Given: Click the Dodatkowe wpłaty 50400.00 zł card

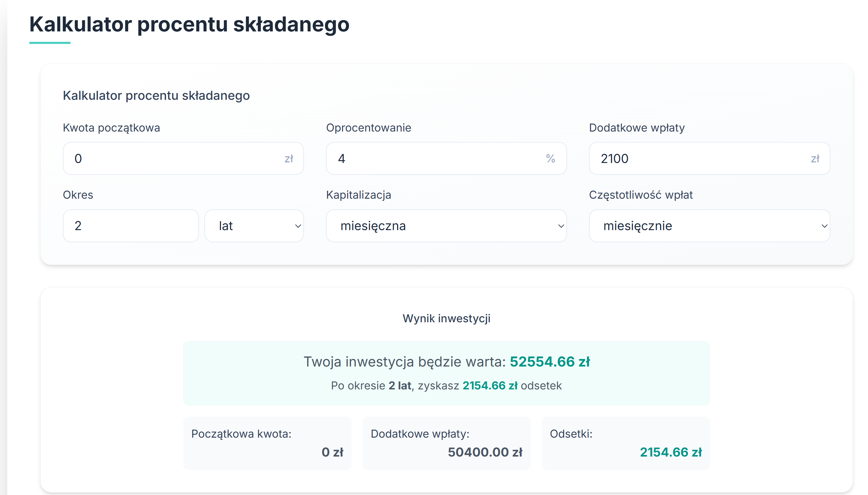Looking at the screenshot, I should click(x=446, y=443).
